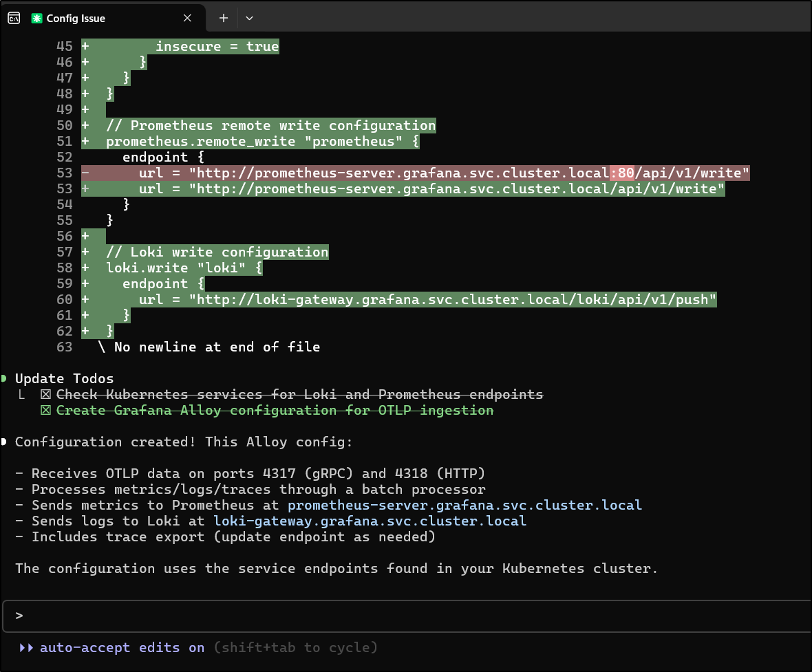Switch to the Config Issue tab
Viewport: 812px width, 672px height.
coord(103,18)
